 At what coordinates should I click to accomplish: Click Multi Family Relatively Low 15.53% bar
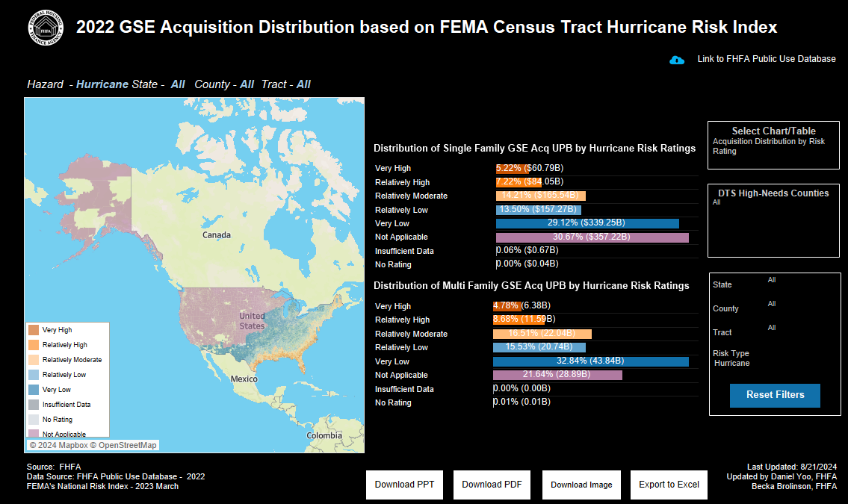(x=539, y=347)
